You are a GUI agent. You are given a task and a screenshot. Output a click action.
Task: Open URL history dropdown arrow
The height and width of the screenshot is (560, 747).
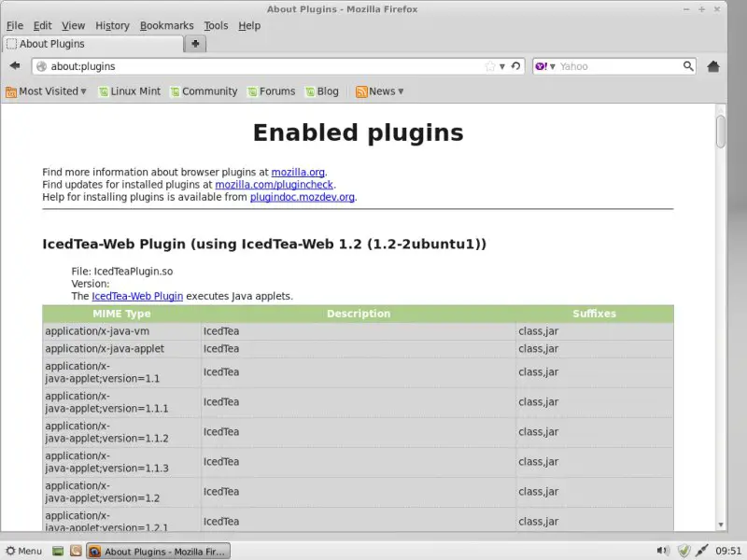[502, 66]
